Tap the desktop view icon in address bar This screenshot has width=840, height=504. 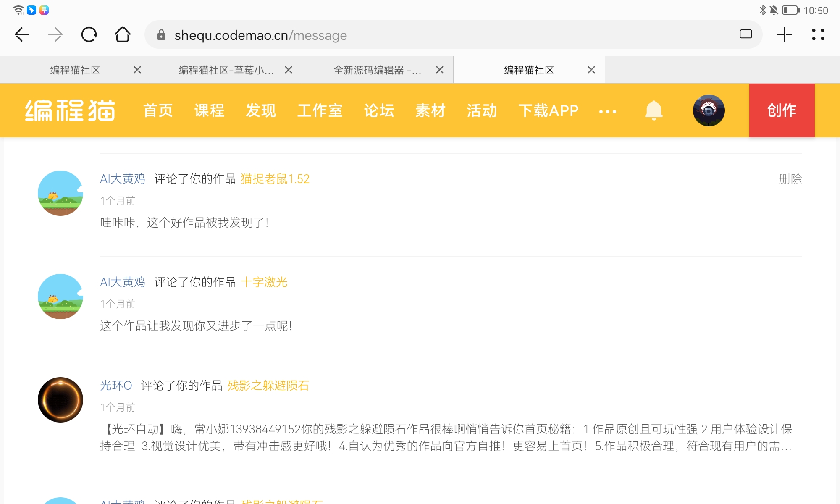[x=746, y=35]
